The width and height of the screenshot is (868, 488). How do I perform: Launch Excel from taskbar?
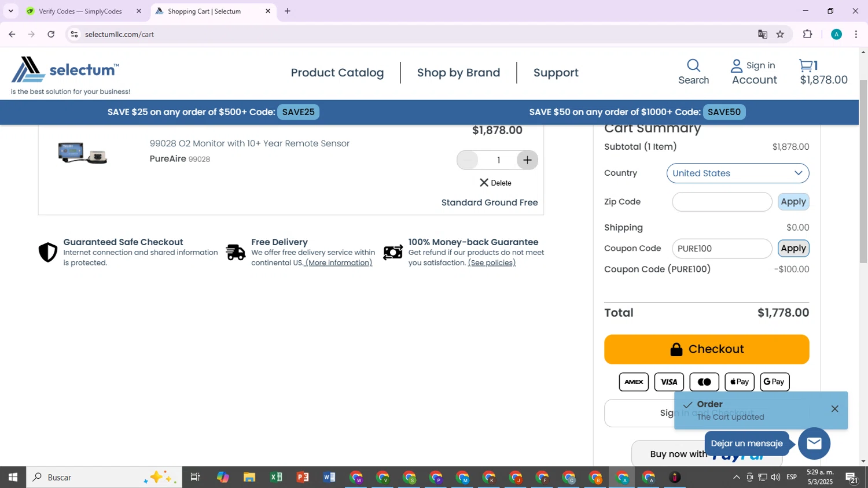point(276,478)
